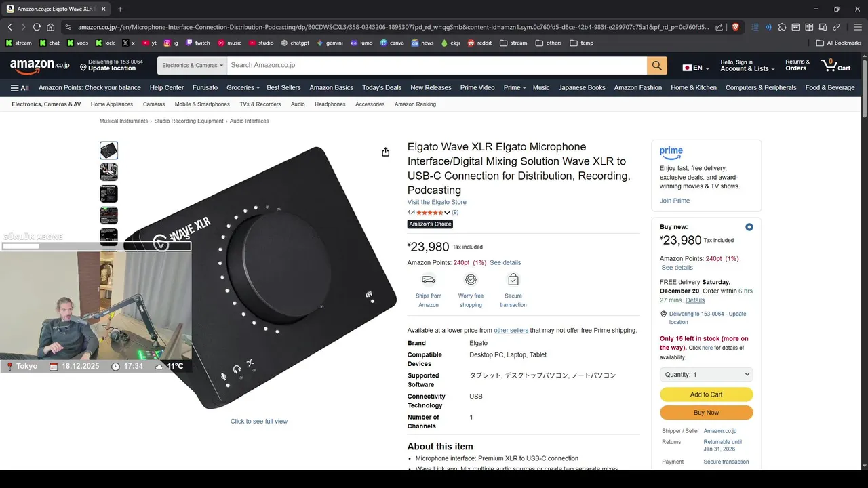Click the yellow Add to Cart button

[x=706, y=394]
